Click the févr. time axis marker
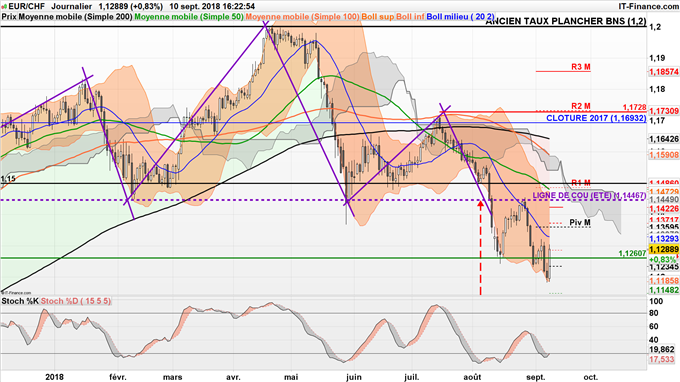Image resolution: width=680 pixels, height=382 pixels. click(117, 377)
